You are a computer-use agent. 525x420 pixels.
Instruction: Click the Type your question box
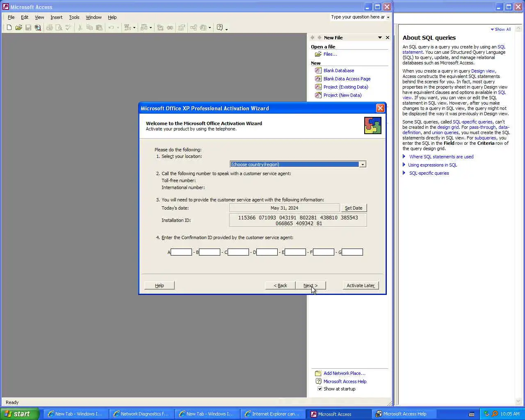358,17
